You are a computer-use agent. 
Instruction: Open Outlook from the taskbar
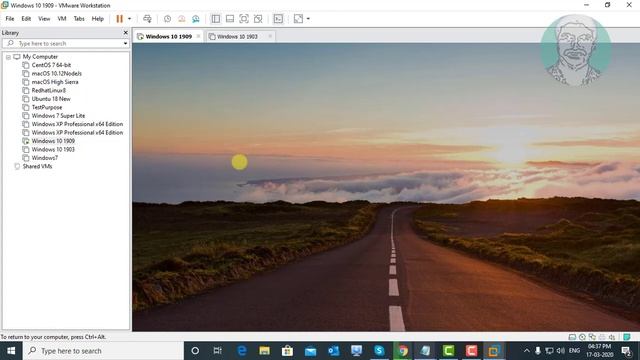tap(333, 351)
